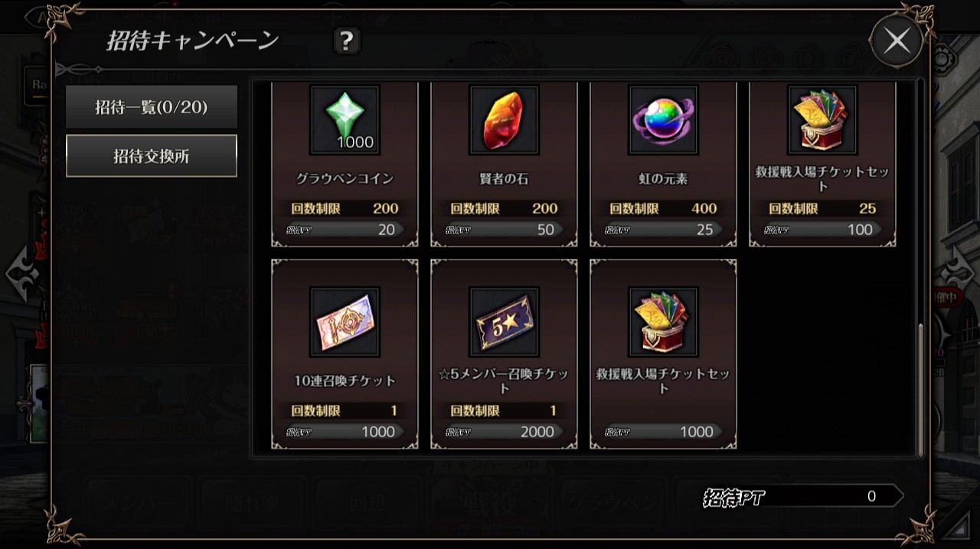This screenshot has width=980, height=549.
Task: Select the red Sage's Stone icon
Action: [504, 120]
